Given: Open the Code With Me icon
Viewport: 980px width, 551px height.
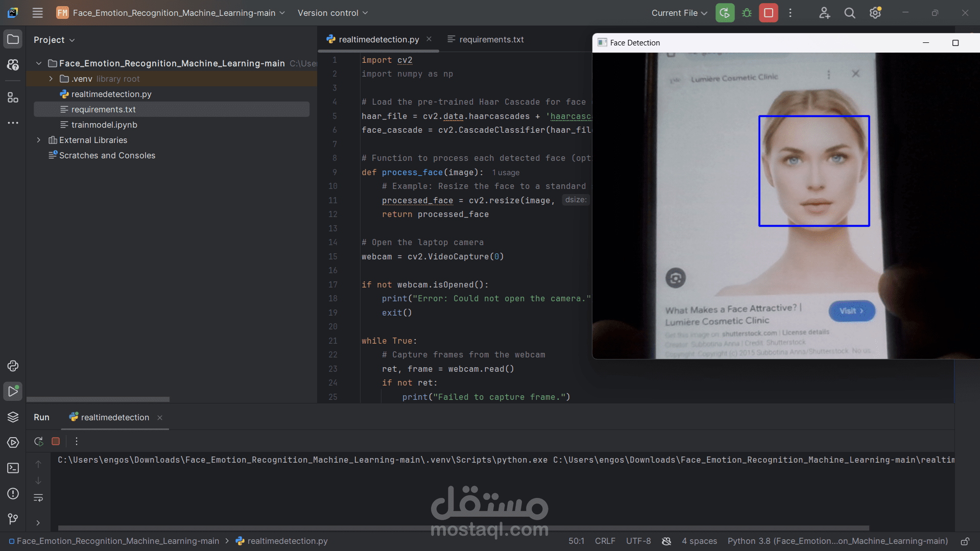Looking at the screenshot, I should 824,13.
